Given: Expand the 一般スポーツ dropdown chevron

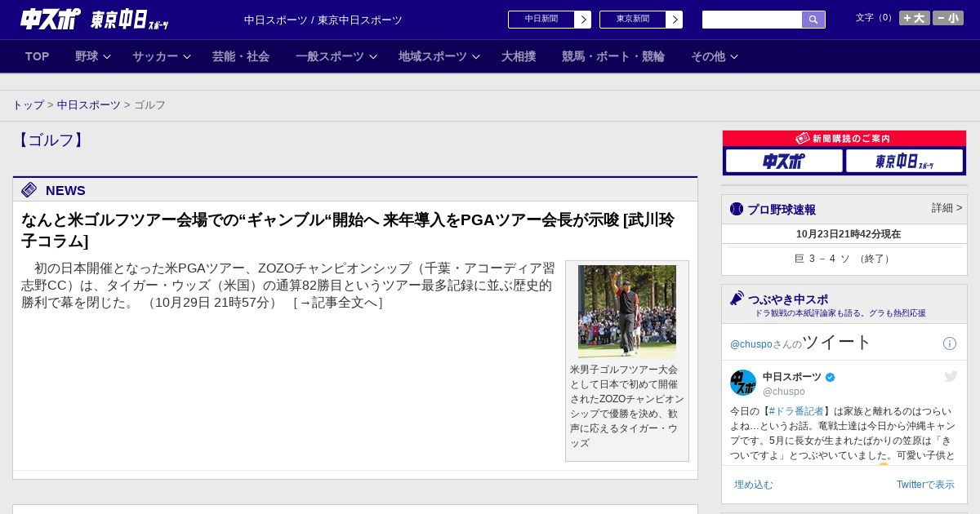Looking at the screenshot, I should (x=373, y=57).
